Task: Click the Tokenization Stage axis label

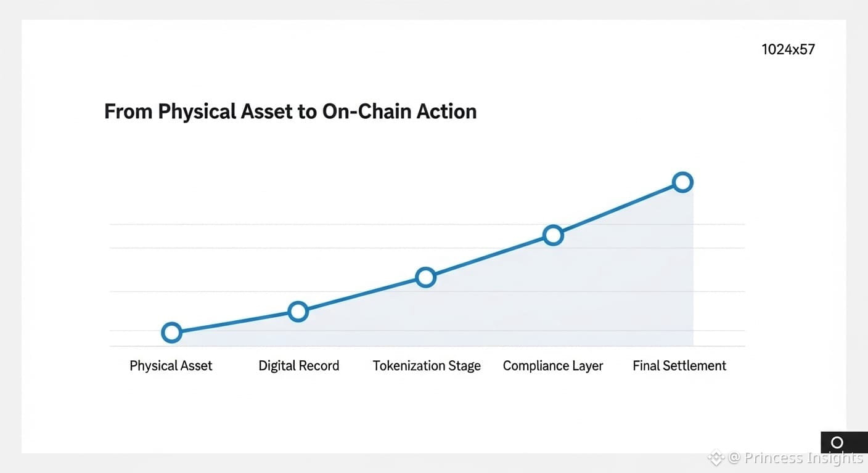Action: point(427,366)
